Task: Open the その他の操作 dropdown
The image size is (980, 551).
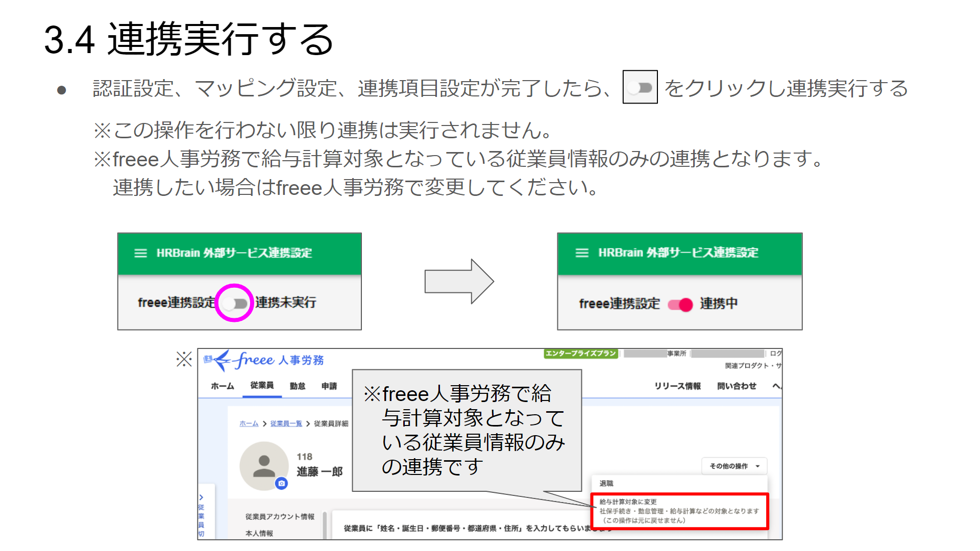Action: 734,466
